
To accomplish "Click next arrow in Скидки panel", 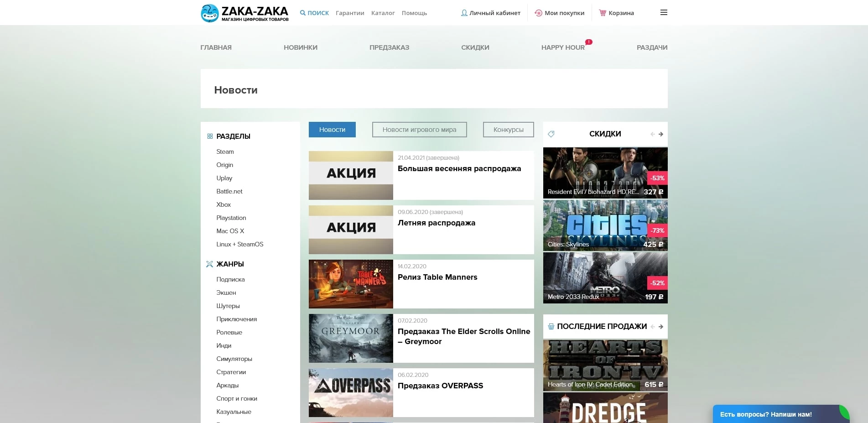I will [x=660, y=134].
